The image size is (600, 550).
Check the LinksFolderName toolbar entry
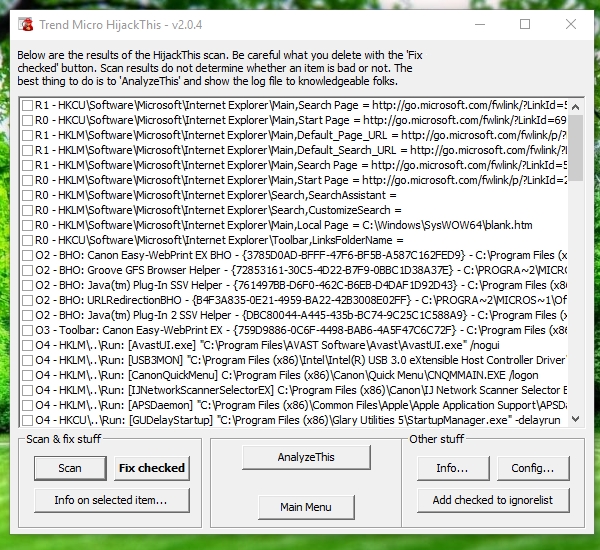(27, 240)
